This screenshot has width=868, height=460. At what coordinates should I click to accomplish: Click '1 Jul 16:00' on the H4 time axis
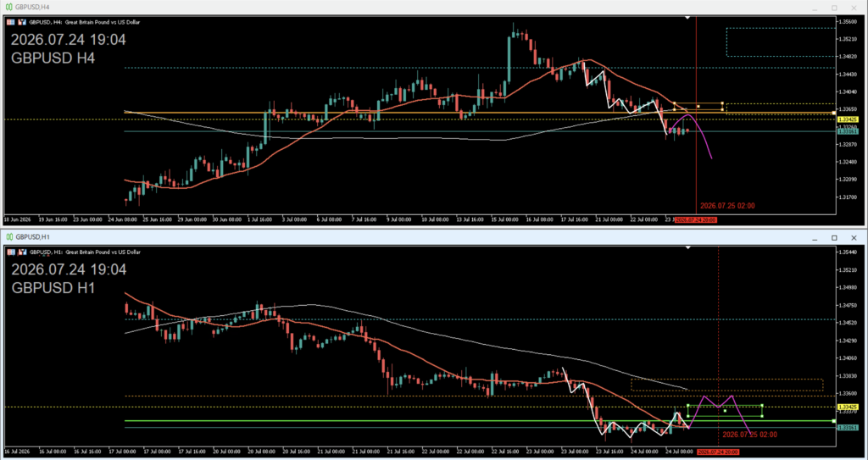click(260, 219)
